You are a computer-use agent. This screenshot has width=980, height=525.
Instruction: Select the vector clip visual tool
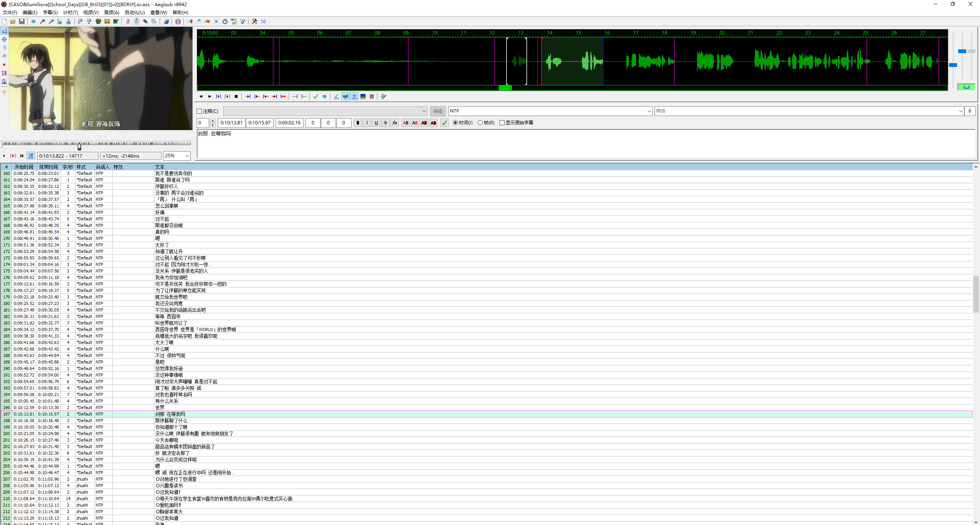point(4,82)
